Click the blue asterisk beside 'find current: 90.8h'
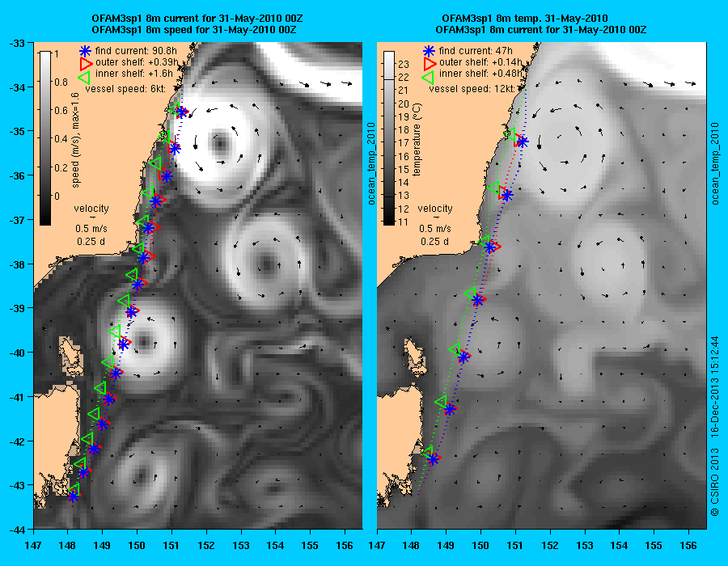The height and width of the screenshot is (566, 728). [86, 51]
